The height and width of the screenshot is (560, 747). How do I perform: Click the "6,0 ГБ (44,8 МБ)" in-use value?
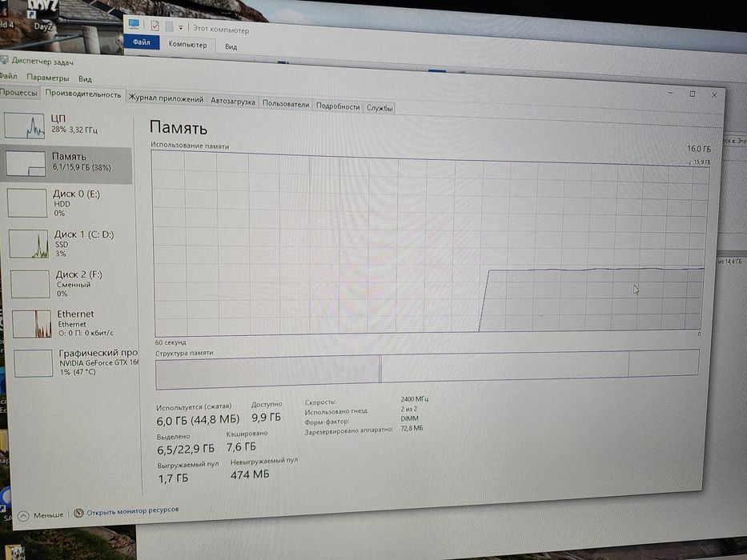(x=199, y=420)
